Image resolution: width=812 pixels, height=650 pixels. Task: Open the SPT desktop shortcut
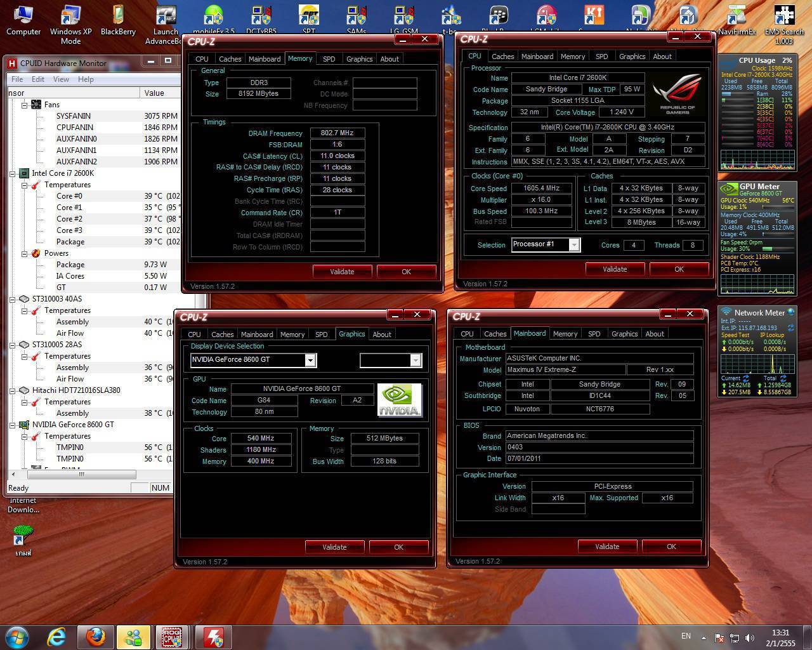pos(309,19)
